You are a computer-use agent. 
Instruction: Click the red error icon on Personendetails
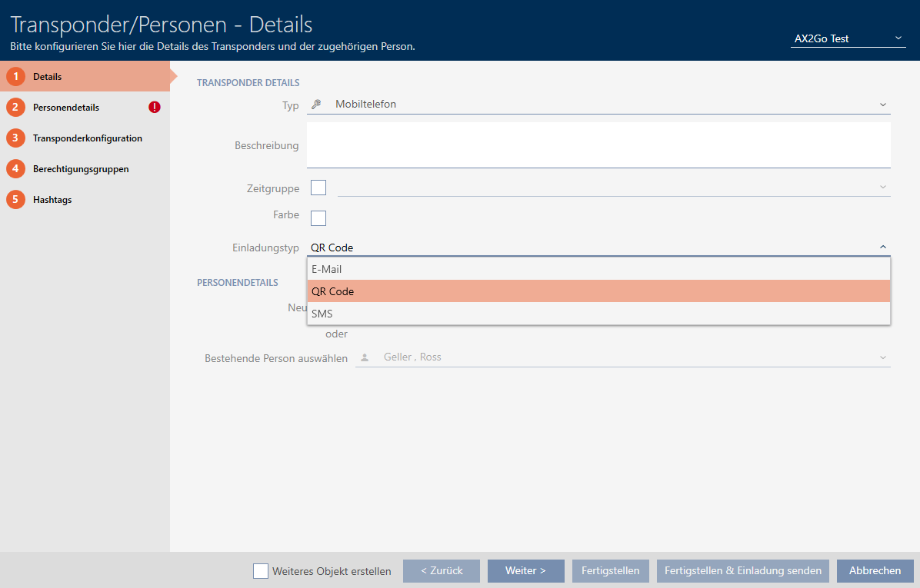pos(155,108)
